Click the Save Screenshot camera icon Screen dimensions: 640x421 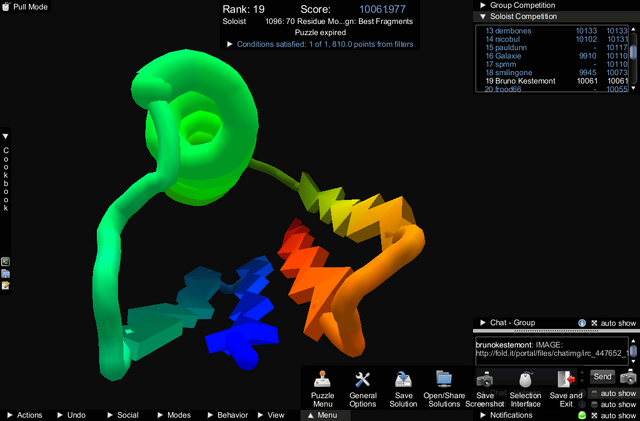(485, 379)
